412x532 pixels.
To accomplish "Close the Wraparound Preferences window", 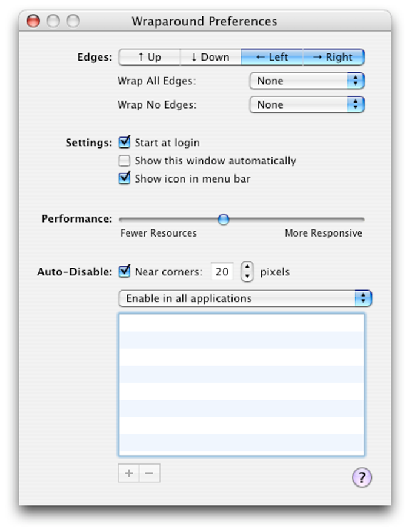I will [33, 21].
